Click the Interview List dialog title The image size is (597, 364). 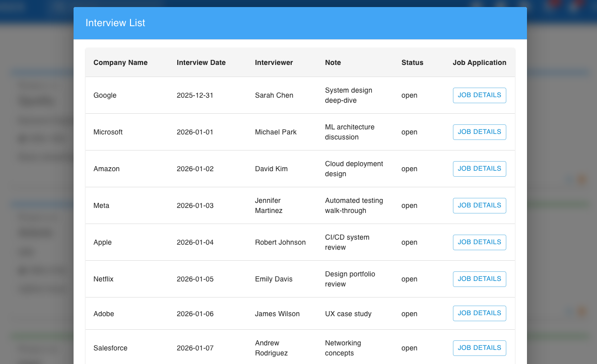coord(115,23)
